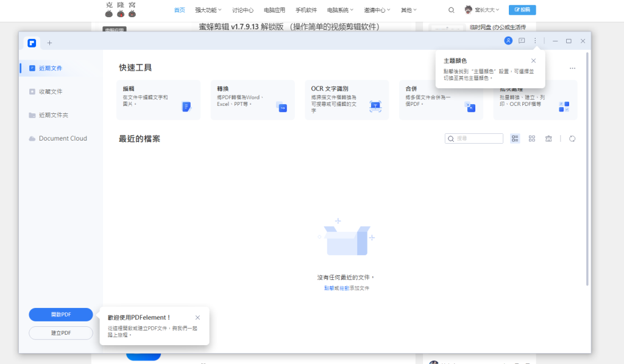Image resolution: width=624 pixels, height=364 pixels.
Task: Click the website search magnifier icon
Action: click(x=452, y=10)
